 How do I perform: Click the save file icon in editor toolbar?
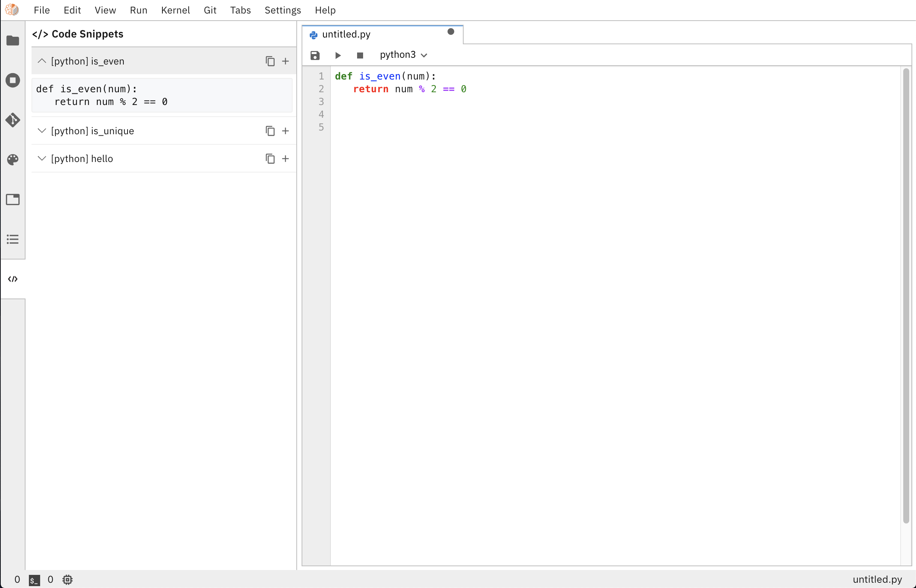[315, 55]
